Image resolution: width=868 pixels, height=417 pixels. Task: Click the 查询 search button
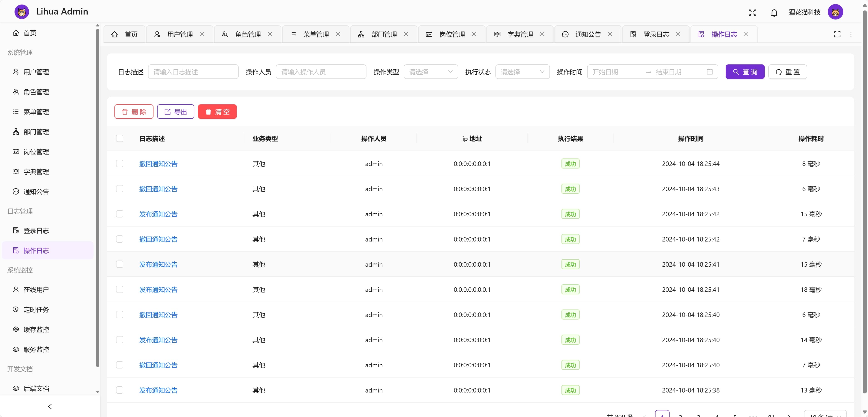745,72
